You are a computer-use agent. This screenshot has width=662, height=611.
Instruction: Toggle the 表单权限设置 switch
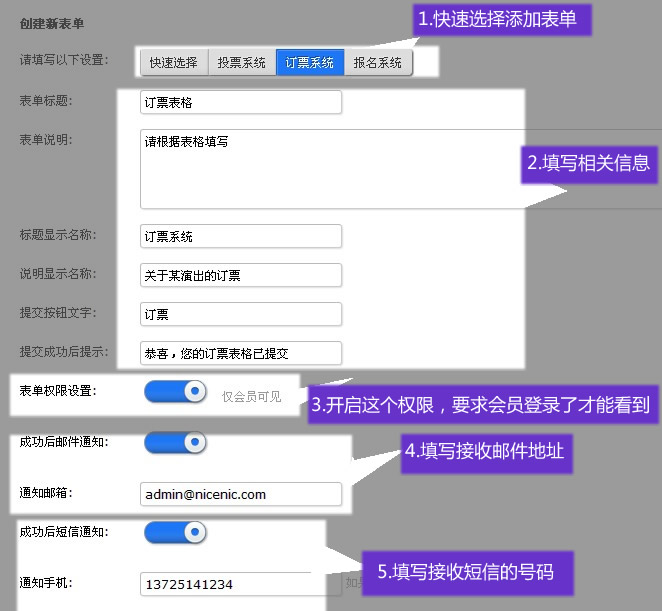[175, 391]
